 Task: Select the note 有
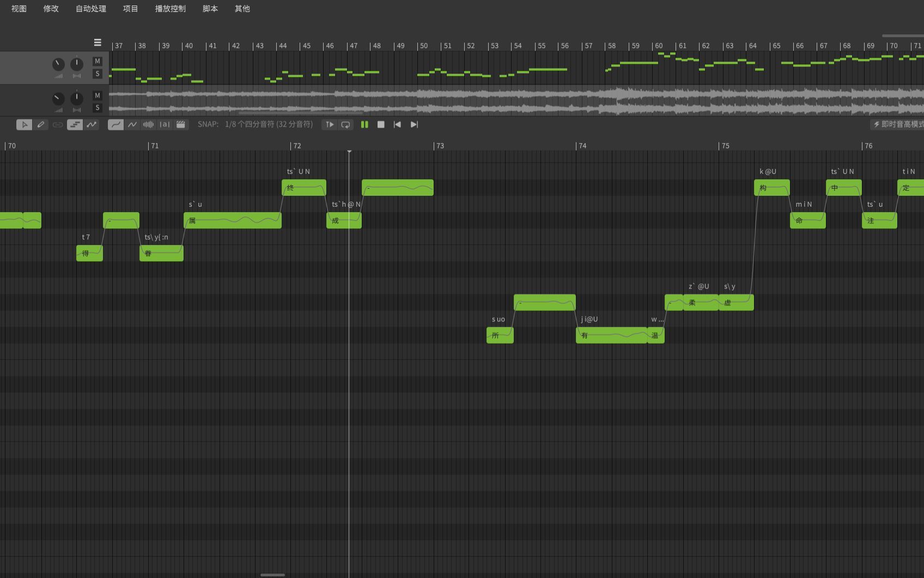(611, 335)
